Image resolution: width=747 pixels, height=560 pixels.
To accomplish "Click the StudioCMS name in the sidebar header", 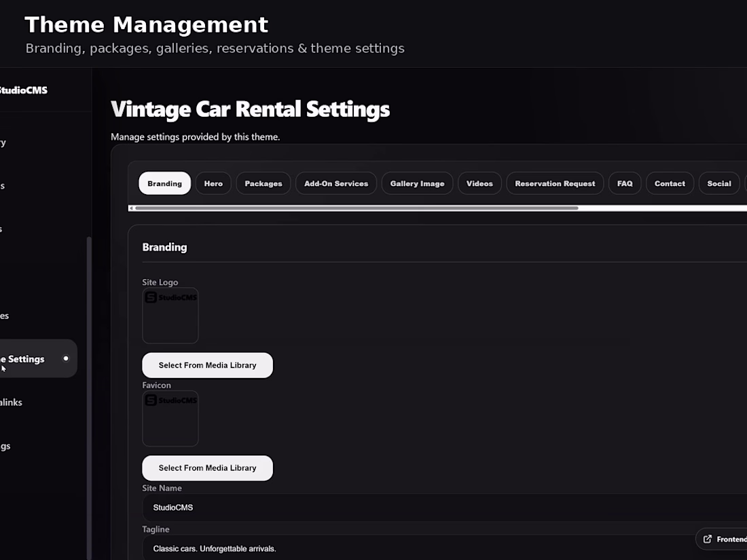I will 24,90.
